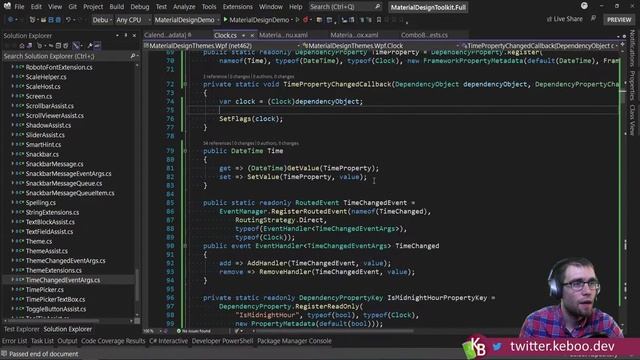Image resolution: width=640 pixels, height=360 pixels.
Task: Open the MaterialDesignThemes.Wpf.Clock type dropdown
Action: pyautogui.click(x=381, y=46)
